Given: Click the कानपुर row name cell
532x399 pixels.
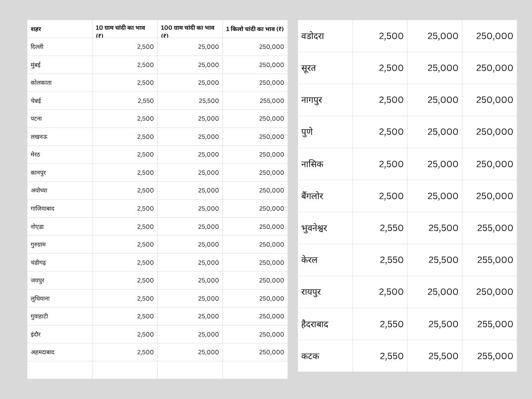Looking at the screenshot, I should 38,173.
